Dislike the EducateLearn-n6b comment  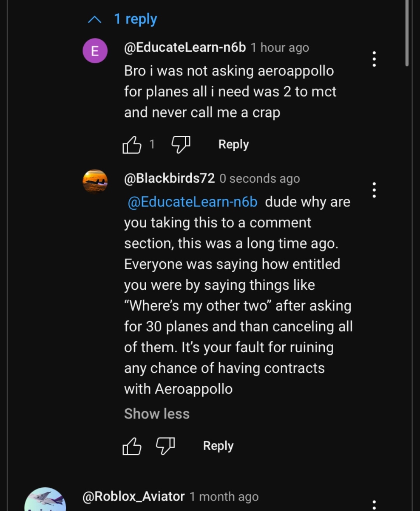(x=181, y=145)
